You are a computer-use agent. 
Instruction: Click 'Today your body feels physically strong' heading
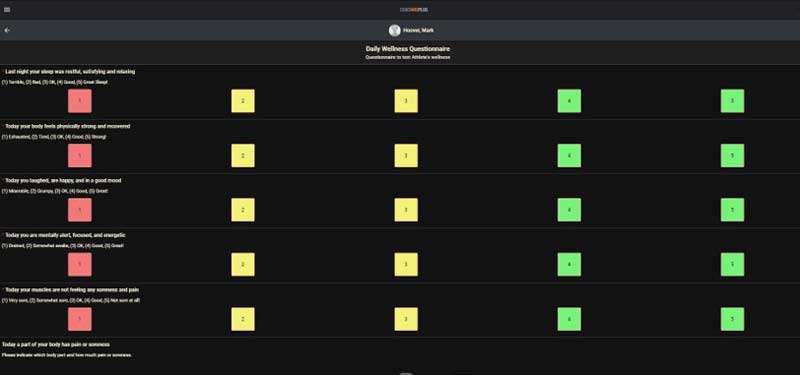[x=67, y=126]
